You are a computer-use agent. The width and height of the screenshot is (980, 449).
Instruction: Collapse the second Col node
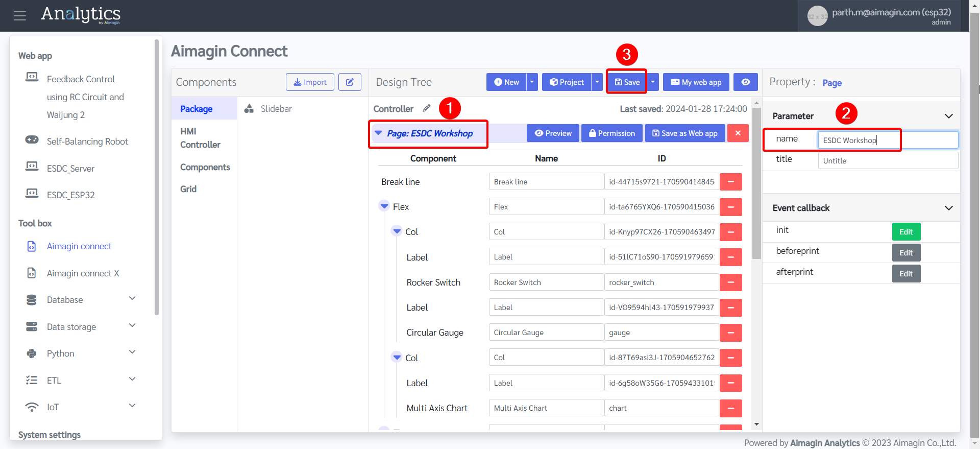(397, 358)
